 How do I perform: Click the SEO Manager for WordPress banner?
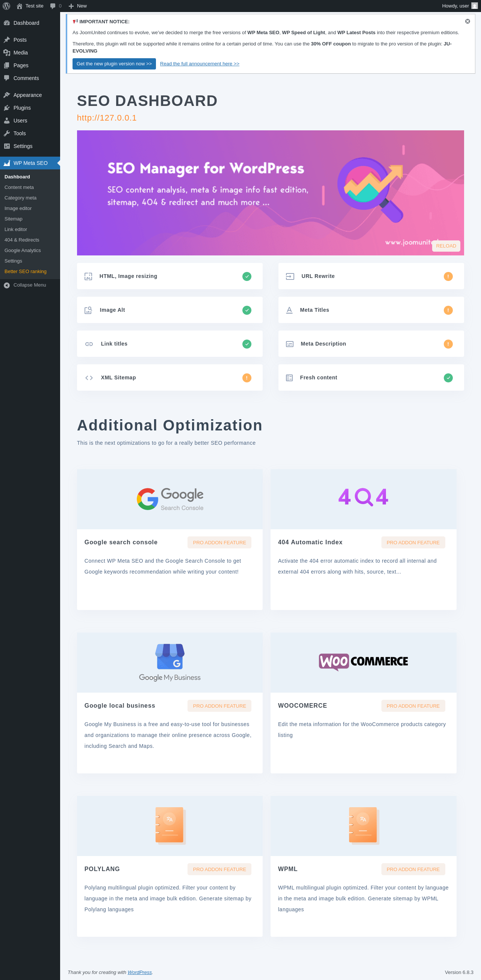[x=270, y=193]
